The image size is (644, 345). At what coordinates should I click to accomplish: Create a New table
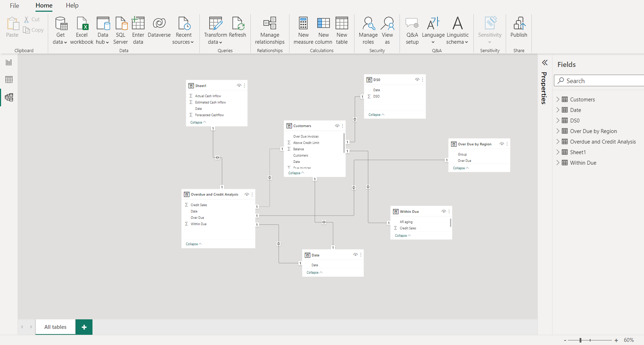click(342, 31)
